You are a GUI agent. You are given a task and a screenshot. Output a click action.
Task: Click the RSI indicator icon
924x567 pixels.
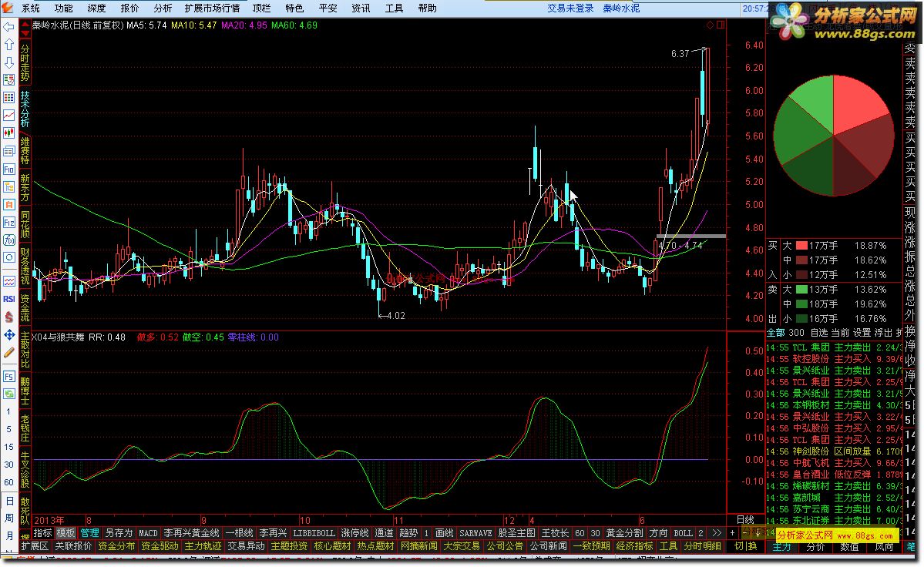8,299
